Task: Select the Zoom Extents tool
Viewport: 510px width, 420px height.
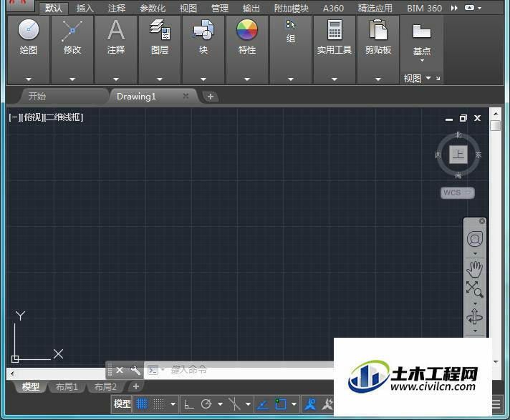Action: click(x=475, y=289)
